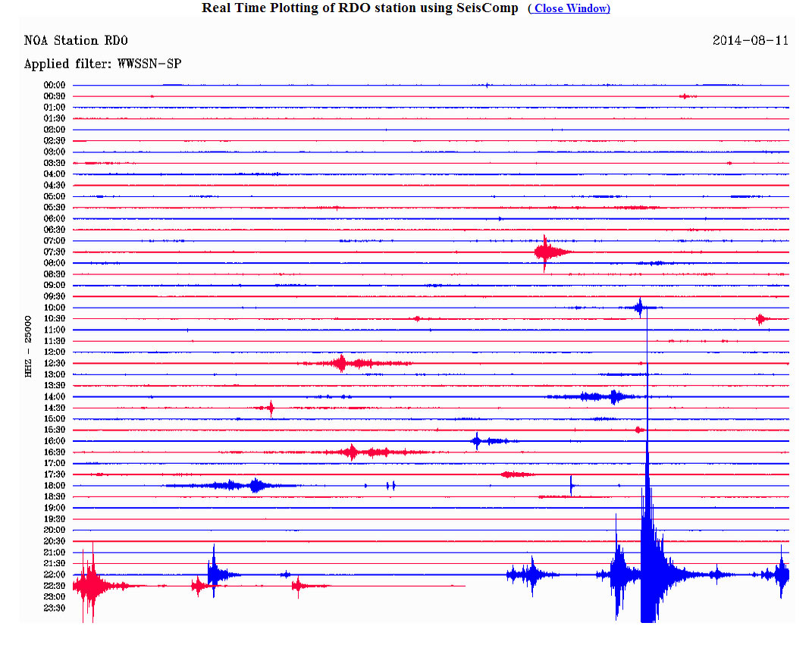Click the 18:00 time label
The width and height of the screenshot is (812, 651).
coord(54,486)
